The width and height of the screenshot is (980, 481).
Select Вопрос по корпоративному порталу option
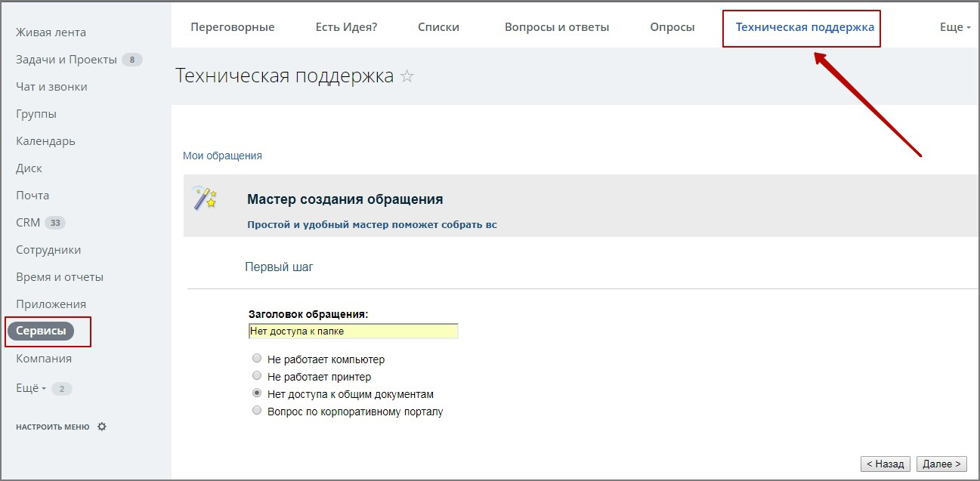click(x=257, y=411)
